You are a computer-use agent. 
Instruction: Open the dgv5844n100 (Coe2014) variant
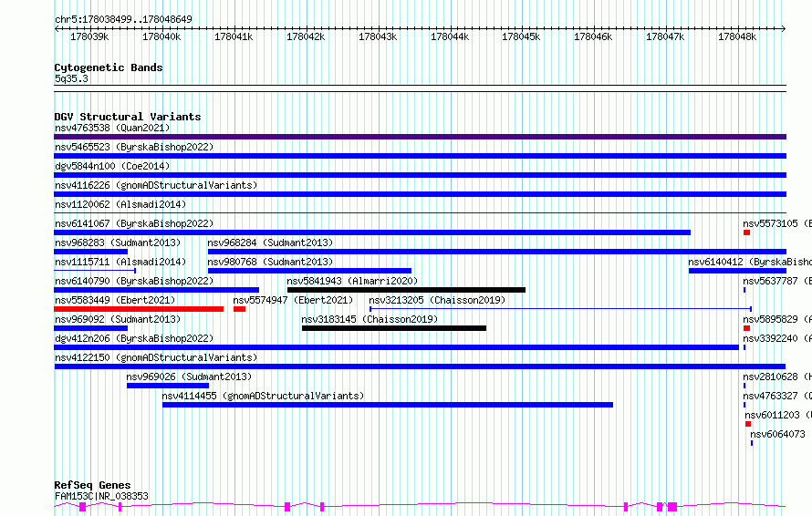click(420, 175)
